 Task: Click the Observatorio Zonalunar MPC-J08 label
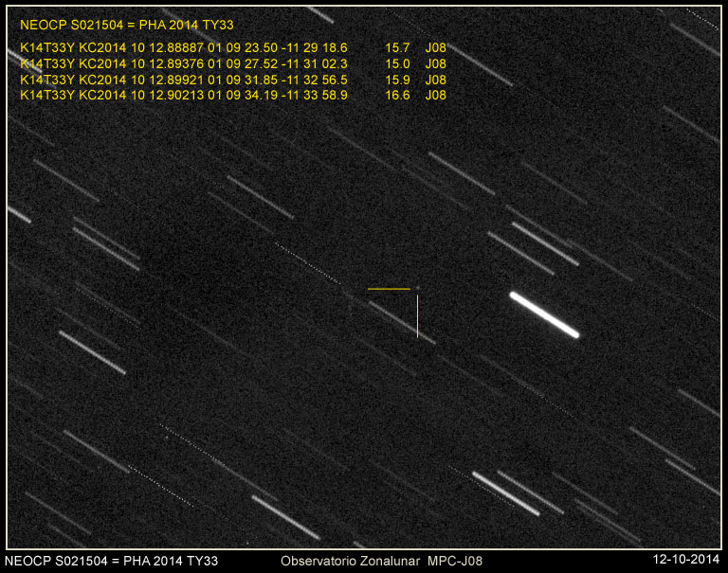coord(381,561)
